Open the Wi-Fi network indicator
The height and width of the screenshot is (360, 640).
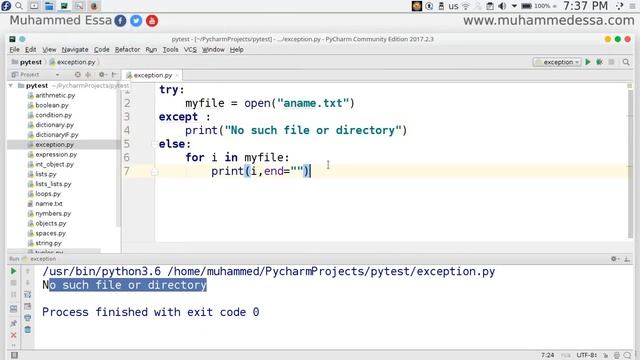[x=466, y=6]
